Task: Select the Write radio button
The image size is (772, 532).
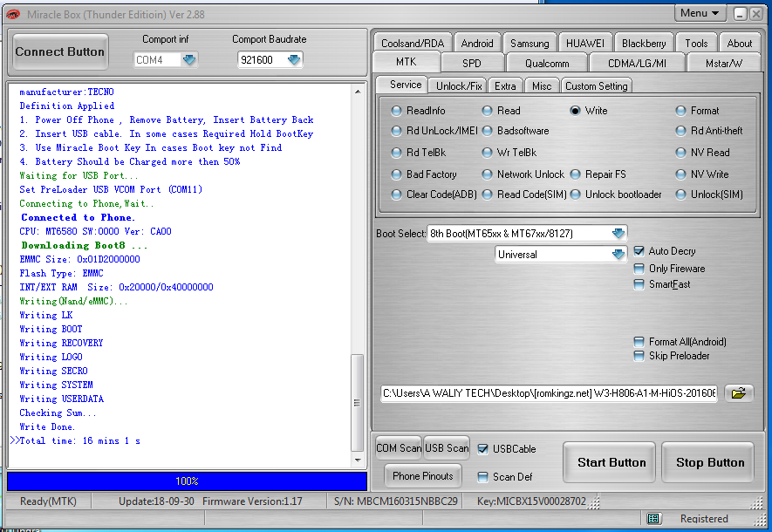Action: 575,111
